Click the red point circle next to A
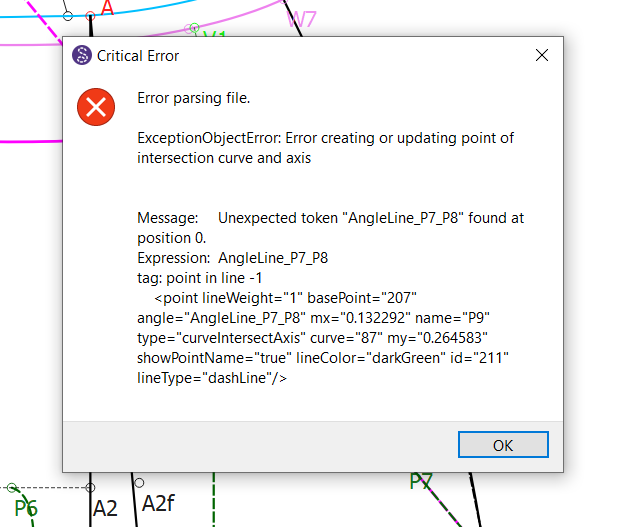 (x=90, y=16)
